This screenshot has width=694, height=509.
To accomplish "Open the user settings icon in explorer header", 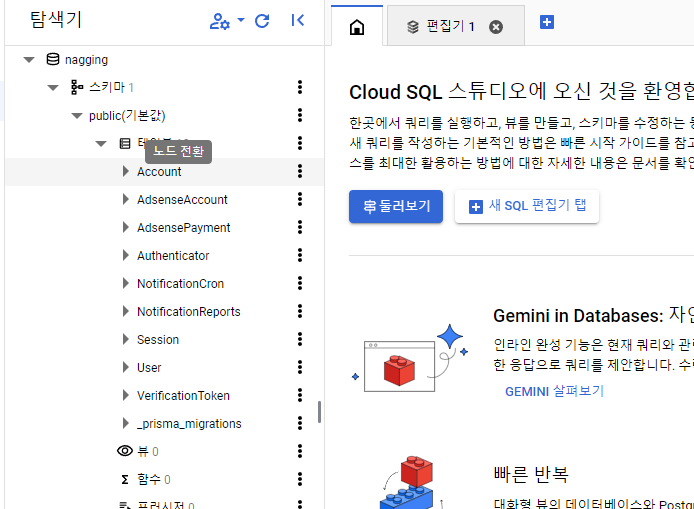I will coord(220,21).
